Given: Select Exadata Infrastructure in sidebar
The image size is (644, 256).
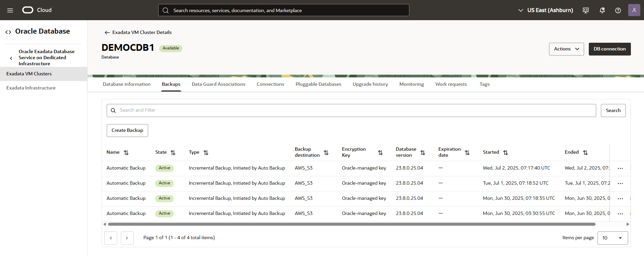Looking at the screenshot, I should click(31, 88).
